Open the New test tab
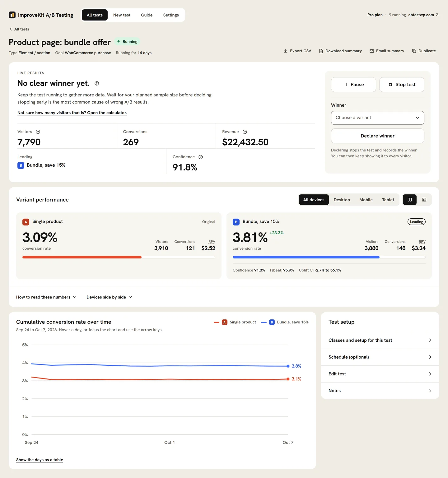 coord(122,15)
